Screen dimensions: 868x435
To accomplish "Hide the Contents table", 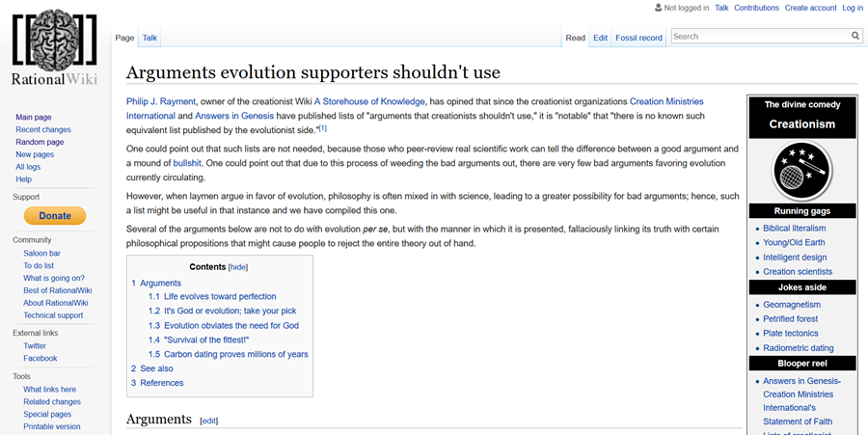I will (x=237, y=267).
